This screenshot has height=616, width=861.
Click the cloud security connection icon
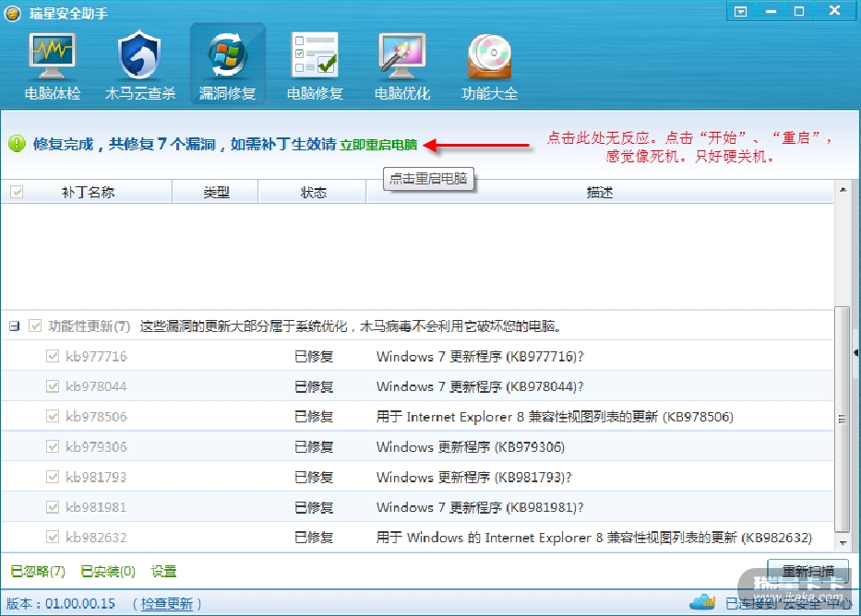tap(702, 602)
